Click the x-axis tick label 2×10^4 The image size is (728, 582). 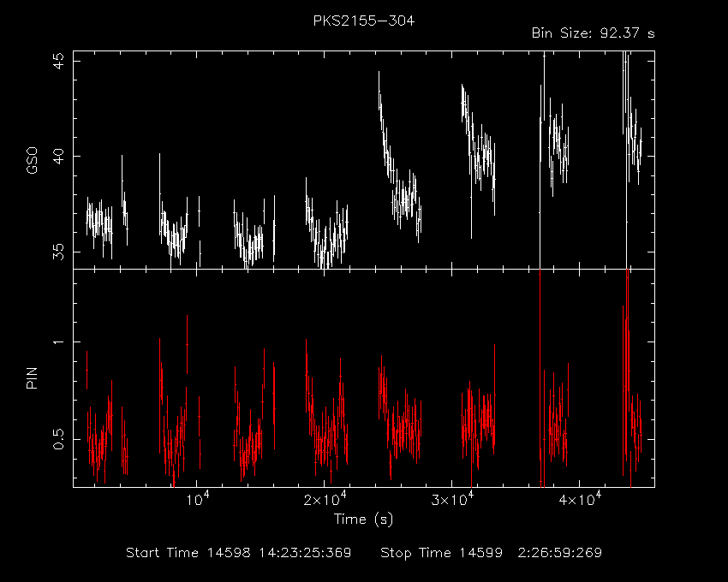click(x=324, y=499)
